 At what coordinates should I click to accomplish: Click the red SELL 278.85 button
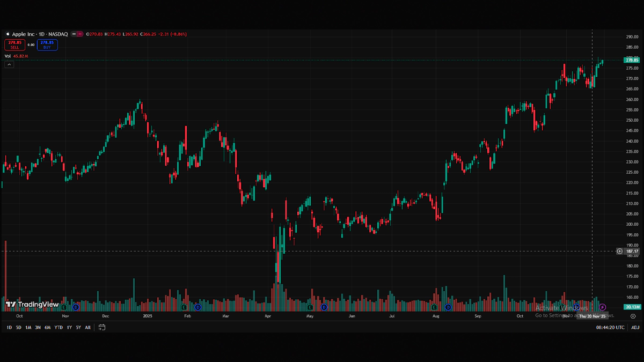(x=14, y=45)
